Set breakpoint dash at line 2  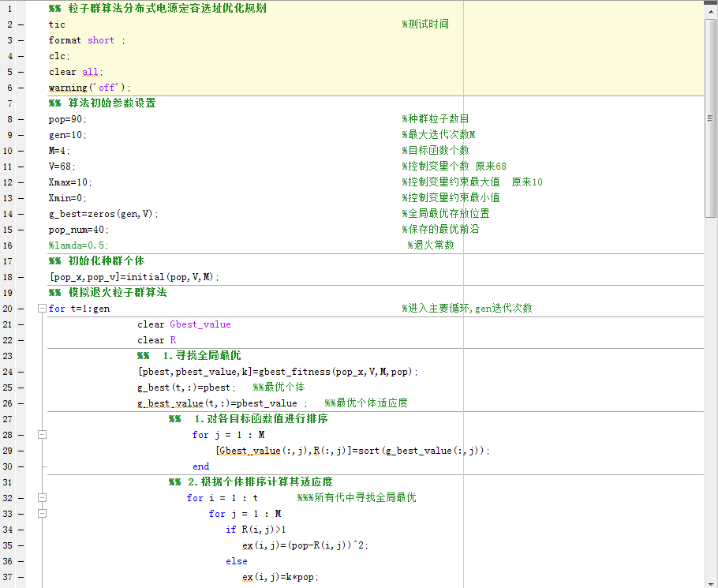pyautogui.click(x=21, y=24)
